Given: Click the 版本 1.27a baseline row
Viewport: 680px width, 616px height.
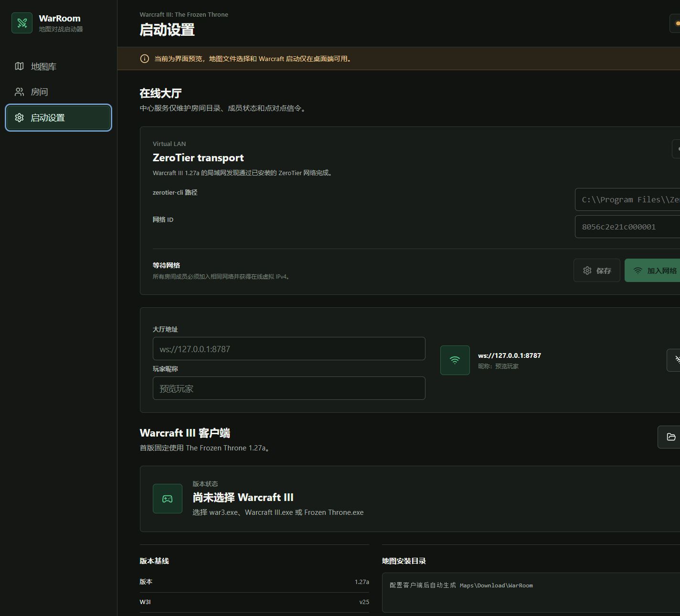Looking at the screenshot, I should pyautogui.click(x=254, y=582).
